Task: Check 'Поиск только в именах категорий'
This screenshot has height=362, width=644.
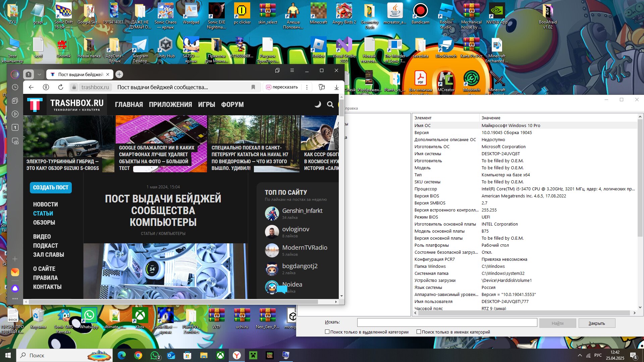Action: [x=419, y=332]
